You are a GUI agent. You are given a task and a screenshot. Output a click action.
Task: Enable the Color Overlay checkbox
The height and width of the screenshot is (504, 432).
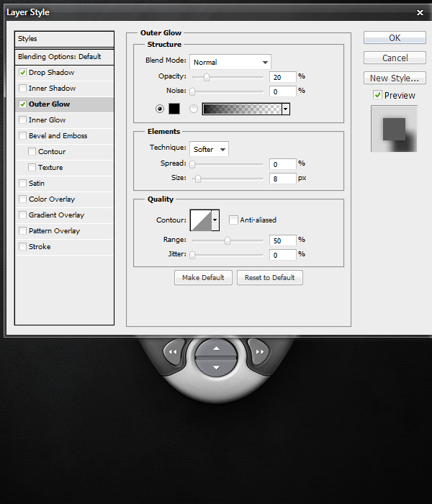(22, 199)
